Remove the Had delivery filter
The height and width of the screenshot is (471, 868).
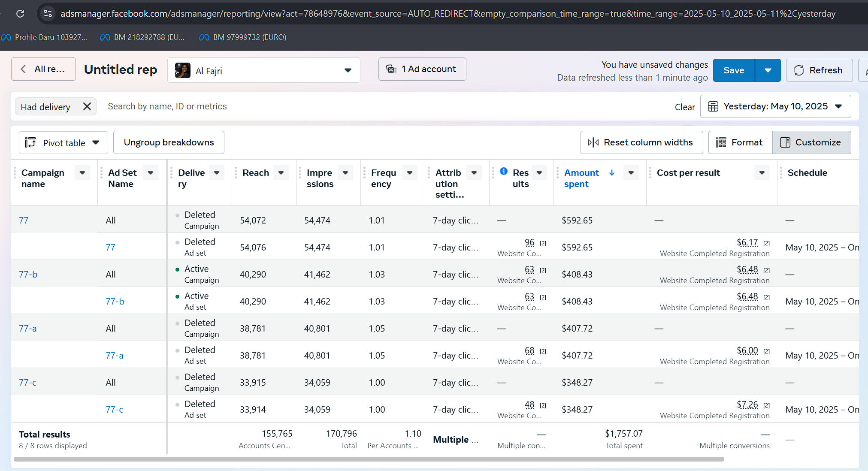pos(87,106)
